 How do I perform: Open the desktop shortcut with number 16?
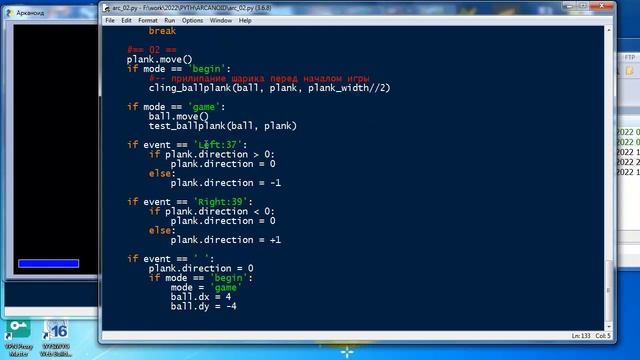point(56,338)
